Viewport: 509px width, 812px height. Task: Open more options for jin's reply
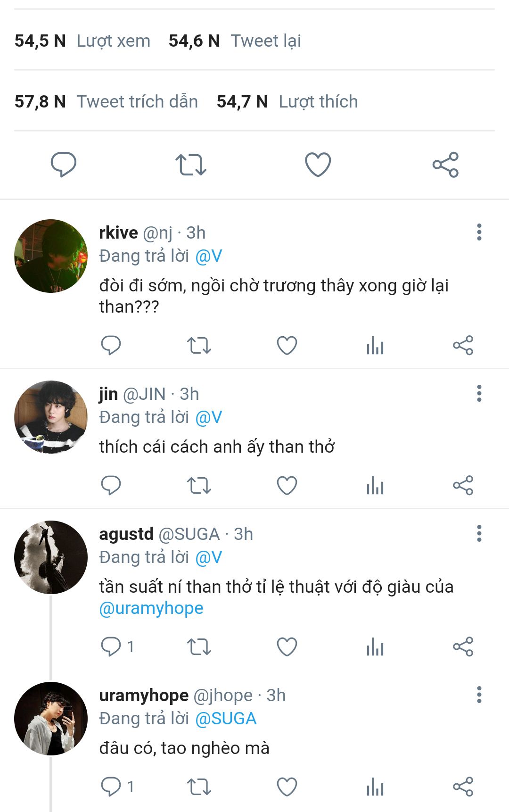point(479,393)
